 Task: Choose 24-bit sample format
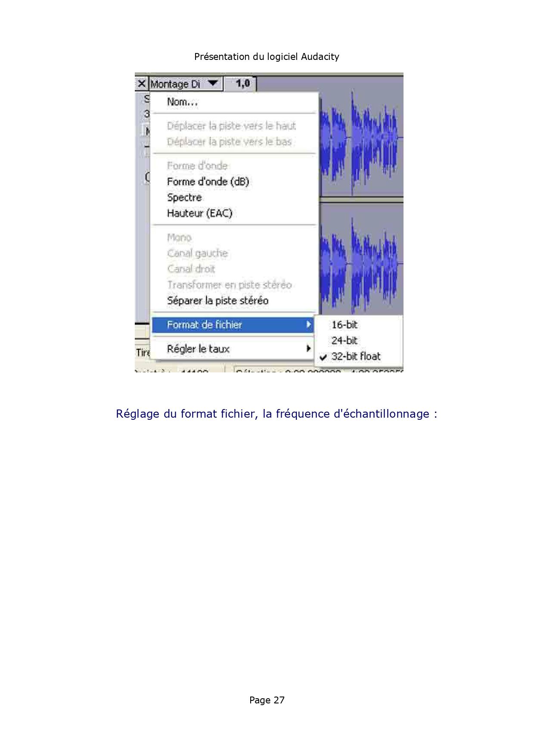pos(344,341)
